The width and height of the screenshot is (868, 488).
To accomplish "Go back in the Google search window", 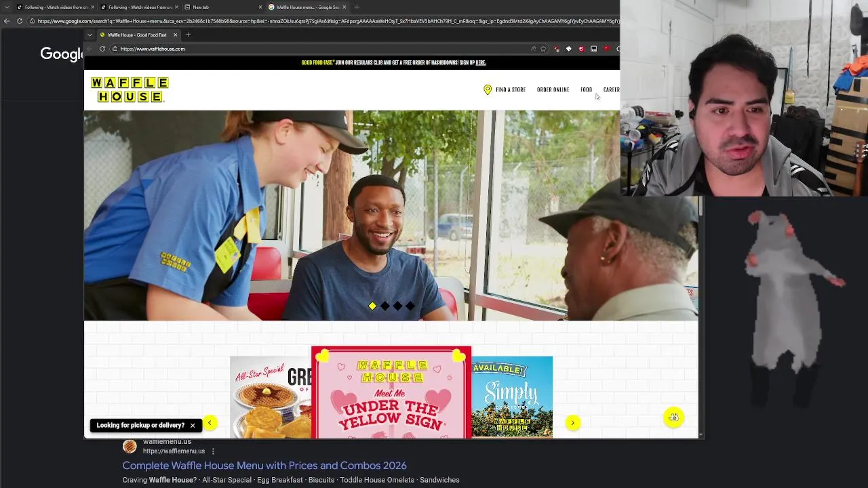I will (7, 21).
